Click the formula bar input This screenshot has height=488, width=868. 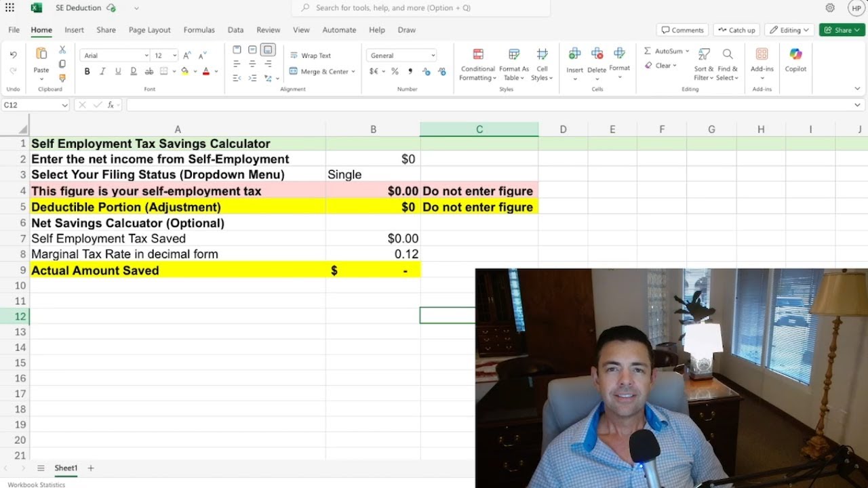pos(488,105)
